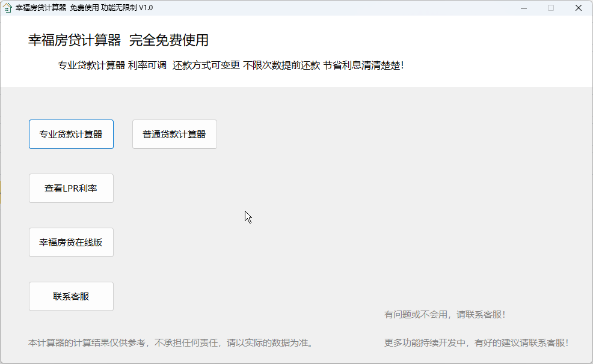Open 幸福房贷在线版
The width and height of the screenshot is (593, 364).
71,243
